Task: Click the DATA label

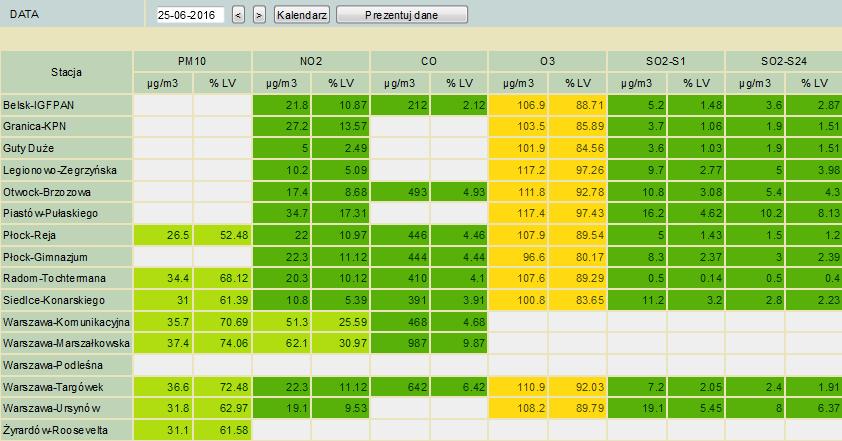Action: click(x=24, y=15)
